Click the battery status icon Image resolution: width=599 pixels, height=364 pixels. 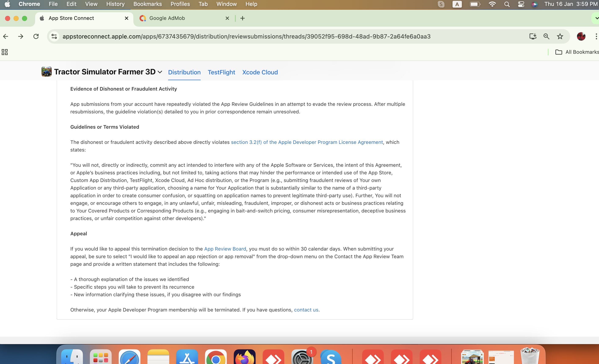(x=475, y=4)
